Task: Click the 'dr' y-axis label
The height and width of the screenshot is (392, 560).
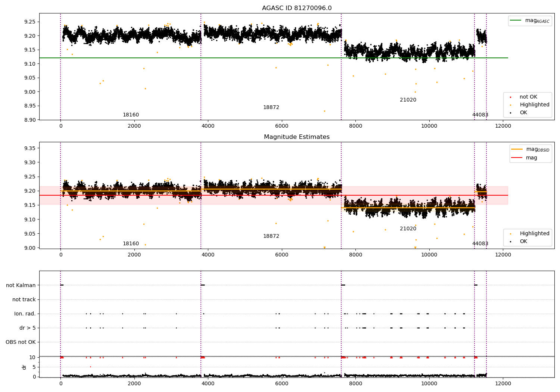Action: click(24, 367)
